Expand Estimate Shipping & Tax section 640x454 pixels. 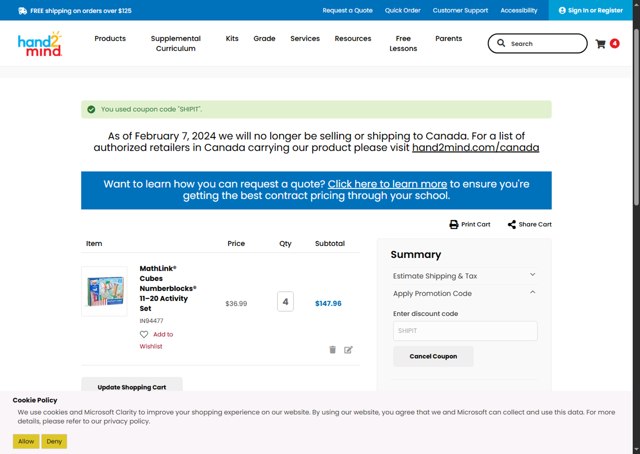click(464, 276)
